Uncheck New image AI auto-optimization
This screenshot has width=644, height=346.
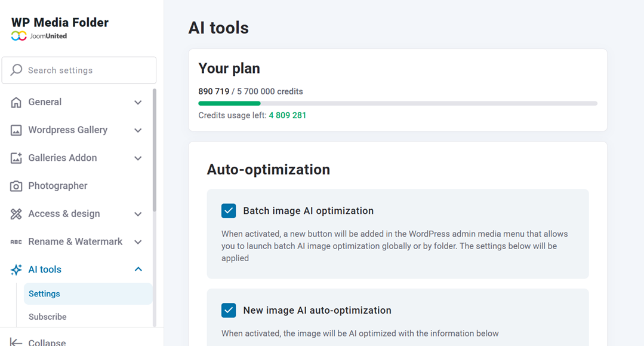pyautogui.click(x=229, y=310)
